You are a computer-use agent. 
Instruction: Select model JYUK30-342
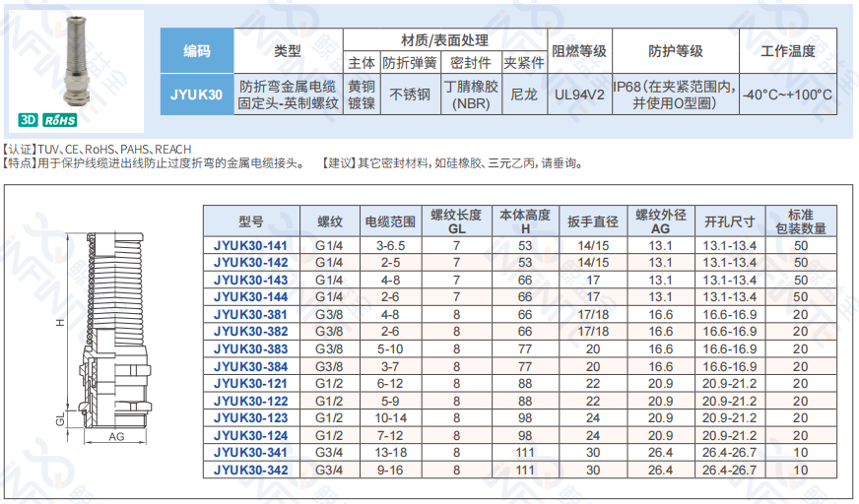point(251,470)
